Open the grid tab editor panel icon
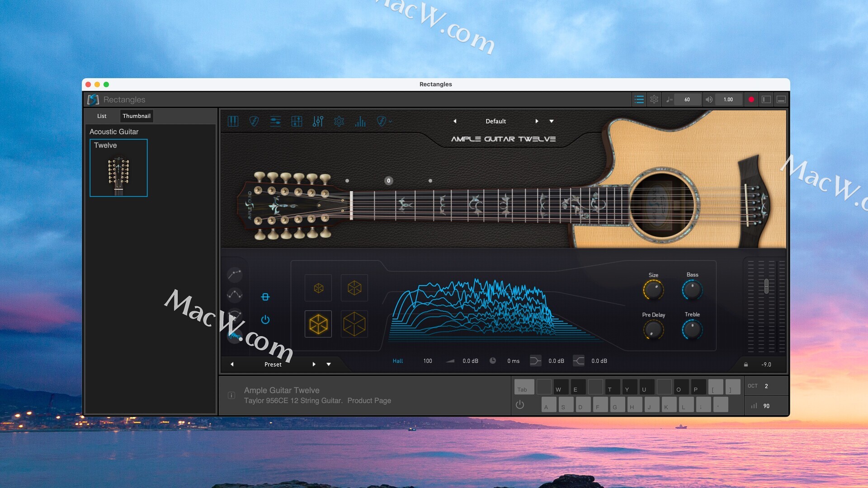The width and height of the screenshot is (868, 488). tap(297, 121)
